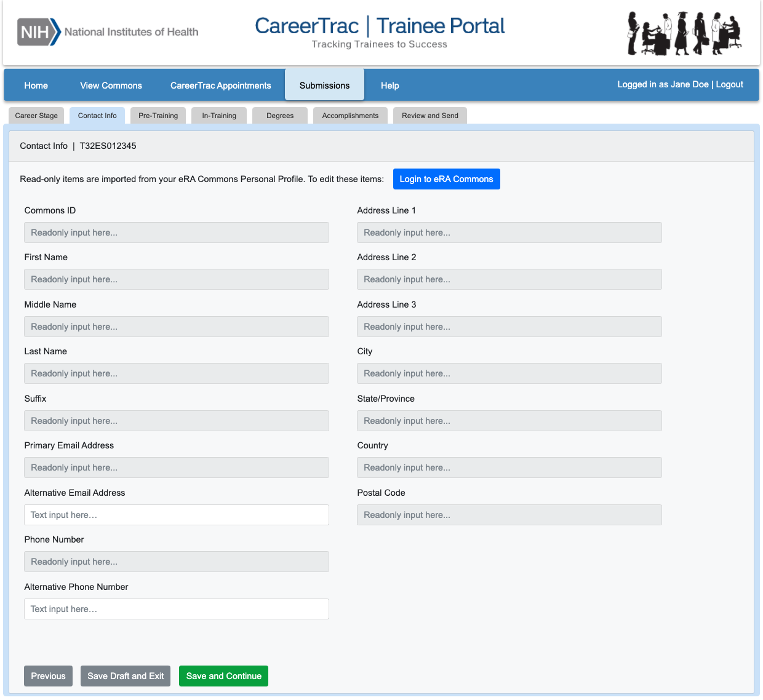
Task: Click the Middle Name readonly field
Action: [x=177, y=327]
